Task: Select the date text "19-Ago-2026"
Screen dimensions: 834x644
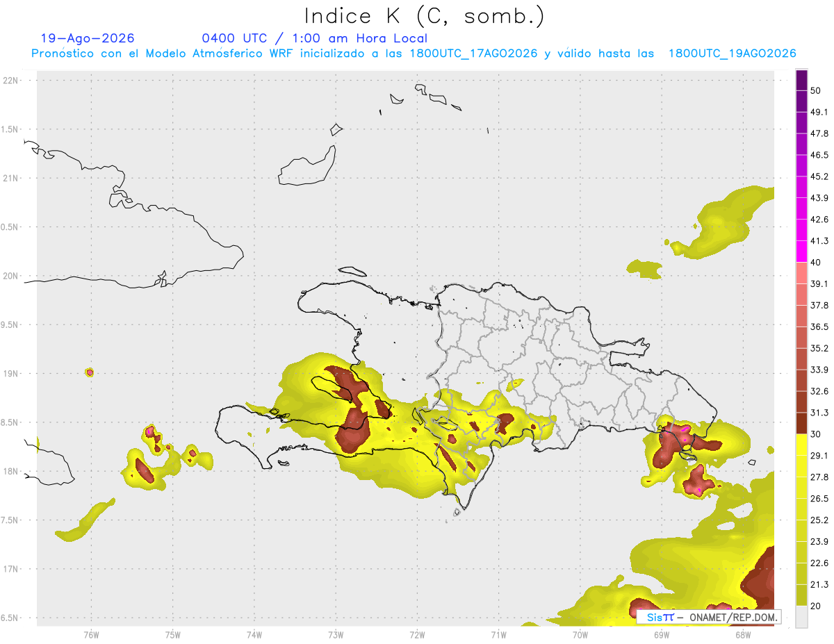Action: [x=88, y=38]
